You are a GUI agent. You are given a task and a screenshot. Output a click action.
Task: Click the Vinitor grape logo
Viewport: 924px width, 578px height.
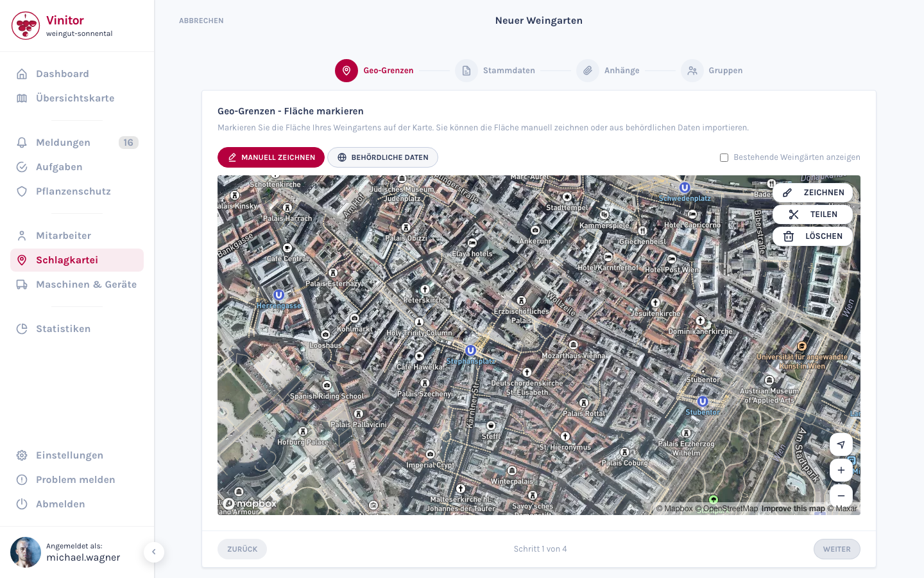[26, 26]
